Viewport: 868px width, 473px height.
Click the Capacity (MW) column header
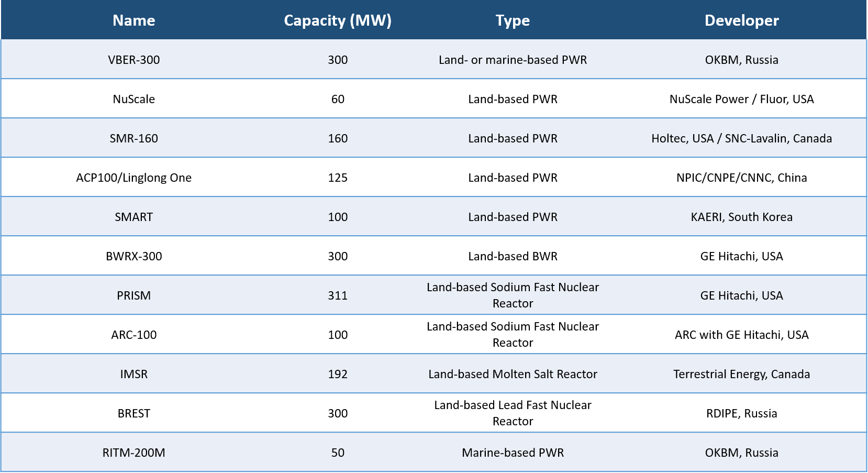(x=338, y=20)
